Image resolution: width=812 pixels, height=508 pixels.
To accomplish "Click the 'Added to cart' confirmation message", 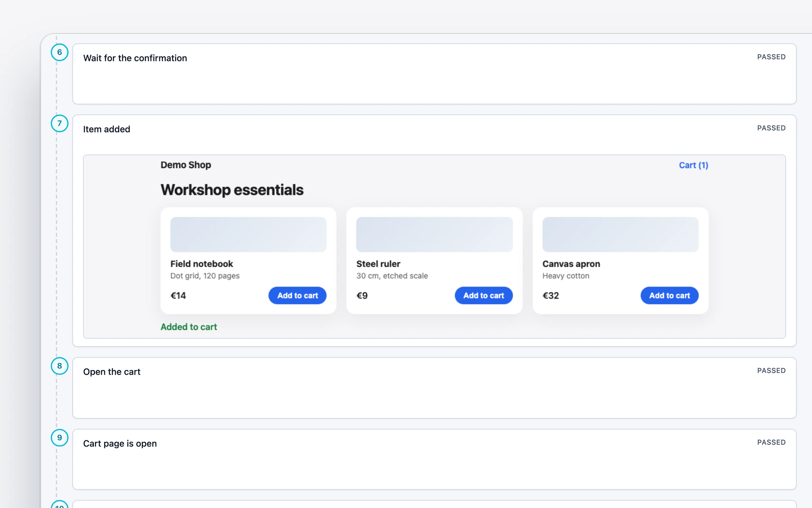I will click(x=189, y=327).
